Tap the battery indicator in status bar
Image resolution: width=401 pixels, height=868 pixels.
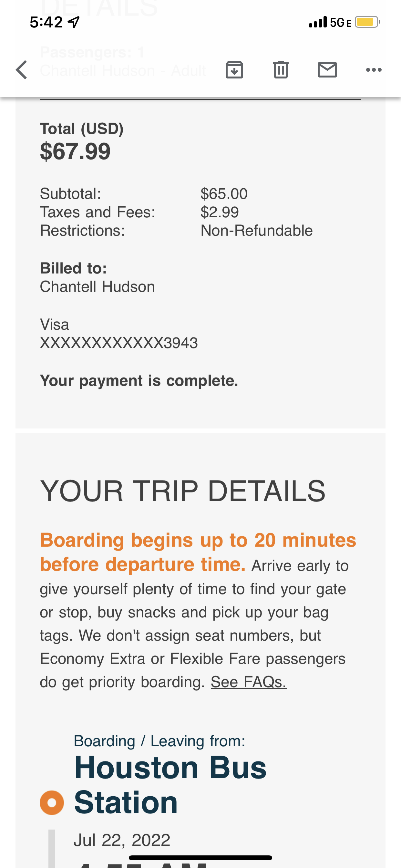point(367,22)
